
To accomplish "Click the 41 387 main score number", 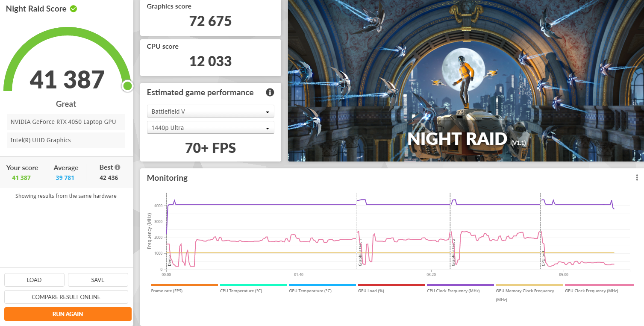I will tap(67, 79).
